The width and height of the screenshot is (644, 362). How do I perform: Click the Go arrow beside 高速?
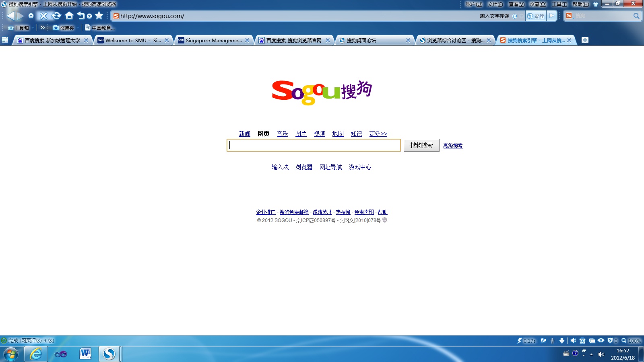tap(552, 16)
